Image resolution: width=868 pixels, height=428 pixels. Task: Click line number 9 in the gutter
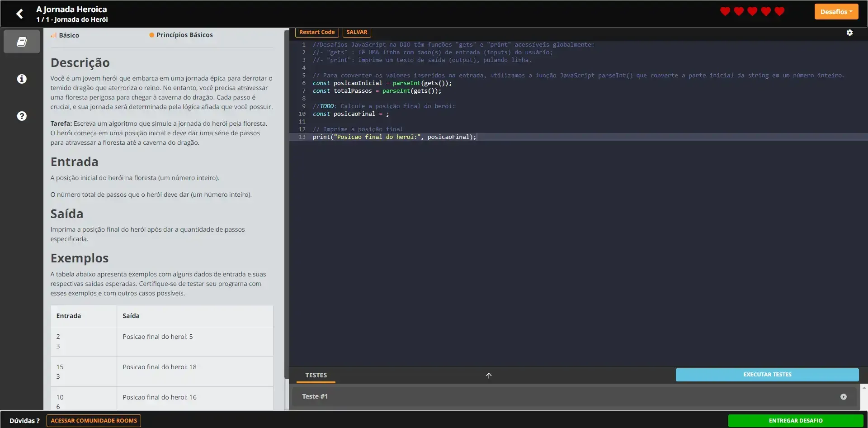304,106
